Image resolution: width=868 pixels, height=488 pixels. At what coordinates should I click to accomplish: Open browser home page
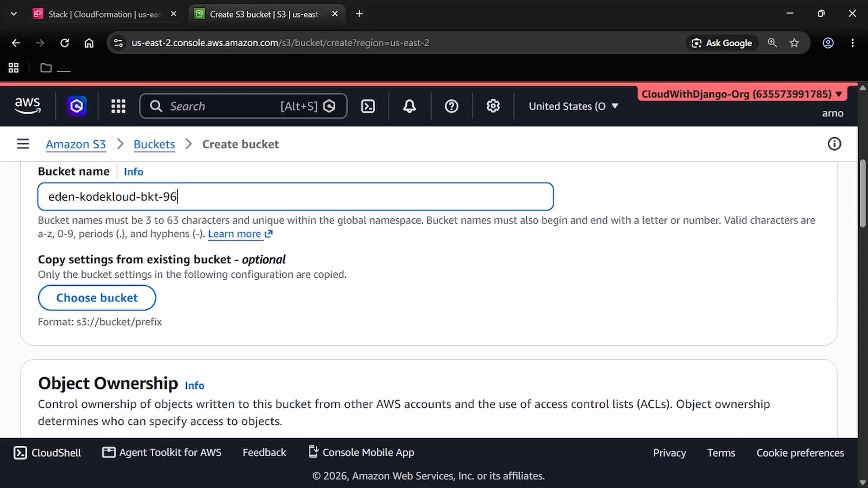tap(89, 43)
